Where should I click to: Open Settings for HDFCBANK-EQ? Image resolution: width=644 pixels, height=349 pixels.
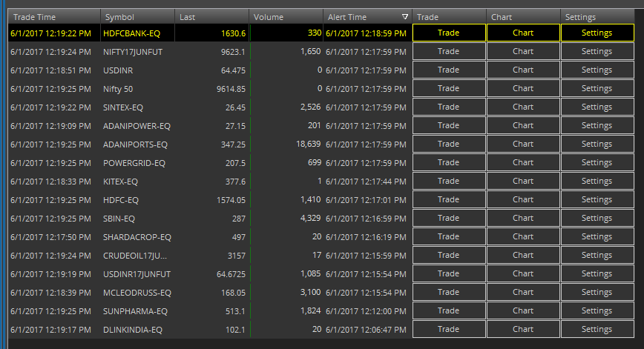click(597, 33)
